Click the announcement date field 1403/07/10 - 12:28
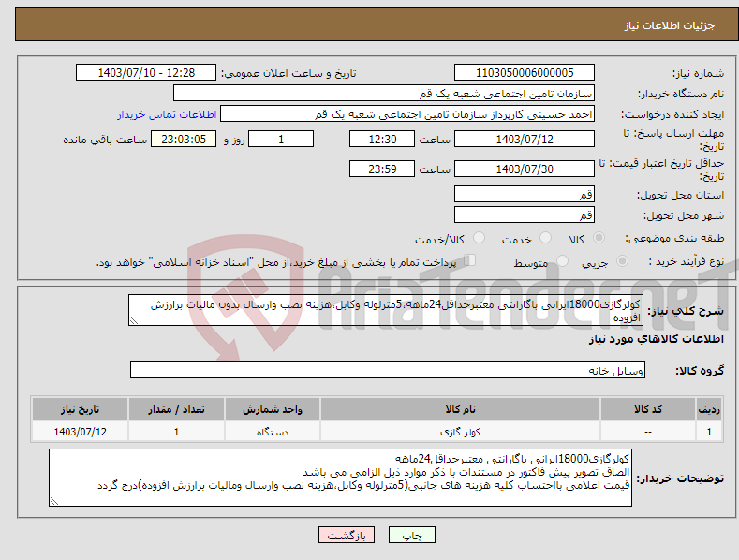This screenshot has height=560, width=739. [x=146, y=73]
